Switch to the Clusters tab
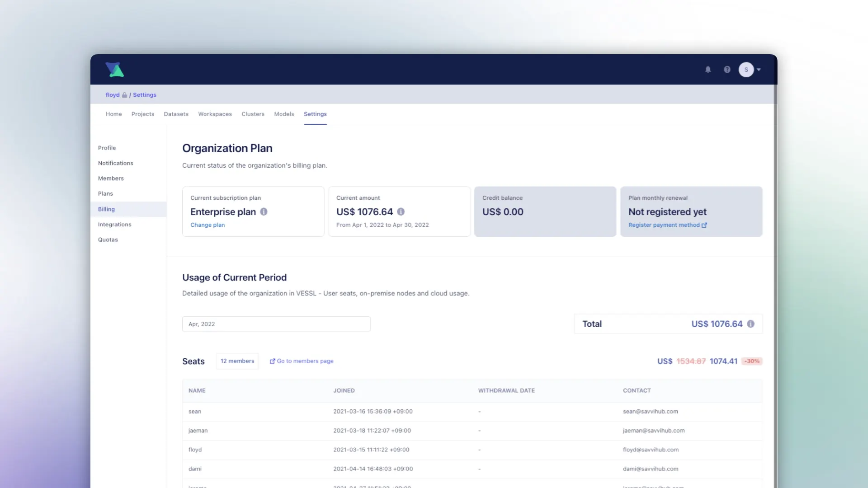 point(253,114)
